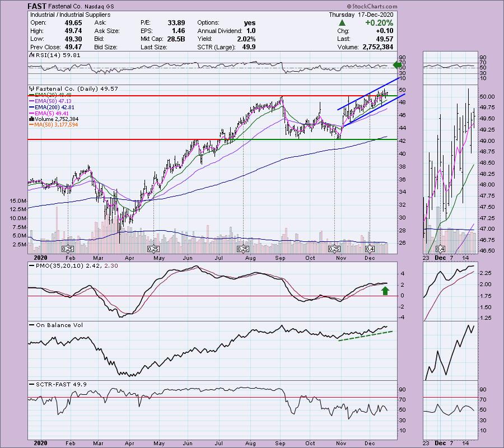This screenshot has width=504, height=448.
Task: Click the -4 label on the PMO axis
Action: 402,318
